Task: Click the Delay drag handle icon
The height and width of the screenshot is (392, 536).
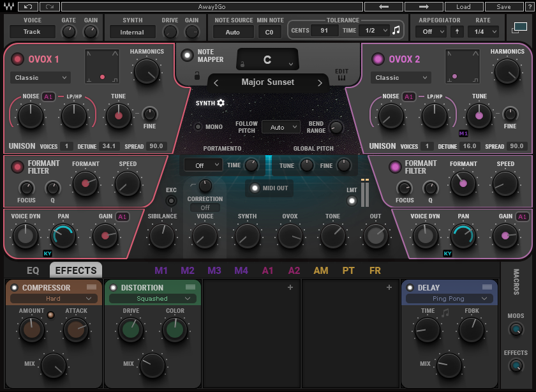Action: (487, 287)
